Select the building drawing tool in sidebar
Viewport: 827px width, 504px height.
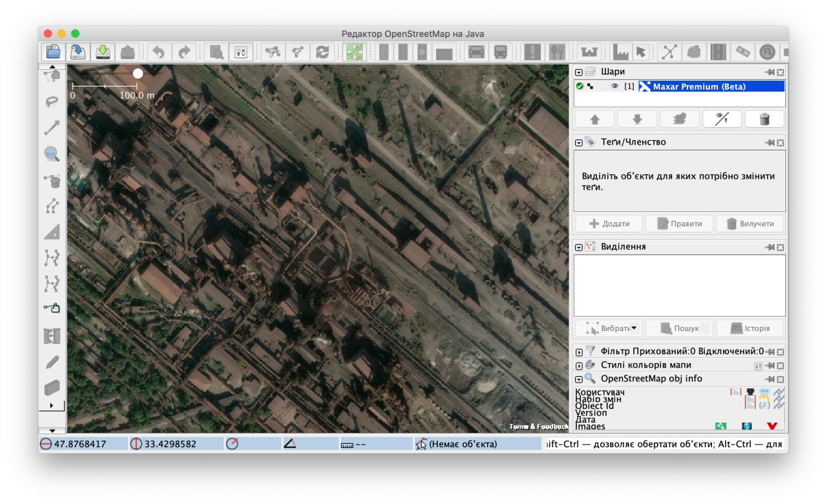pos(52,388)
